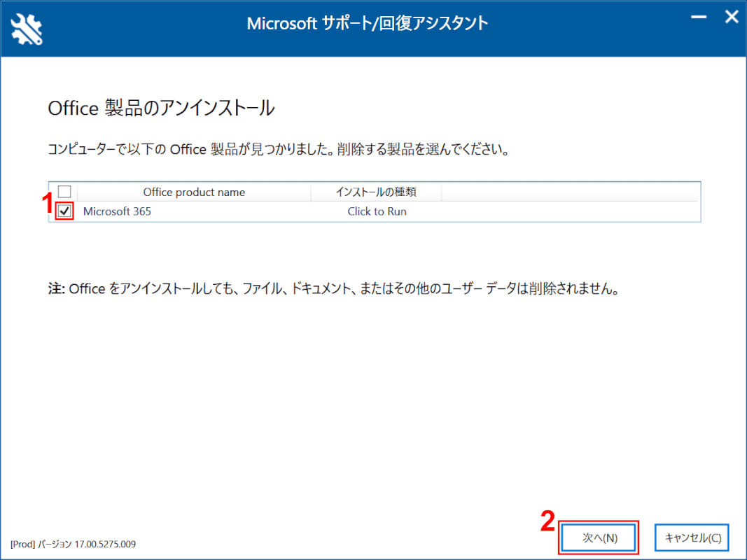
Task: Click the Office 製品のアンインストール heading
Action: click(x=161, y=108)
